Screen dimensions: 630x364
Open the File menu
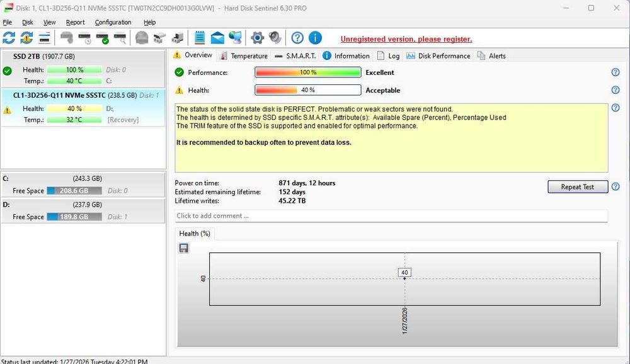(x=7, y=23)
